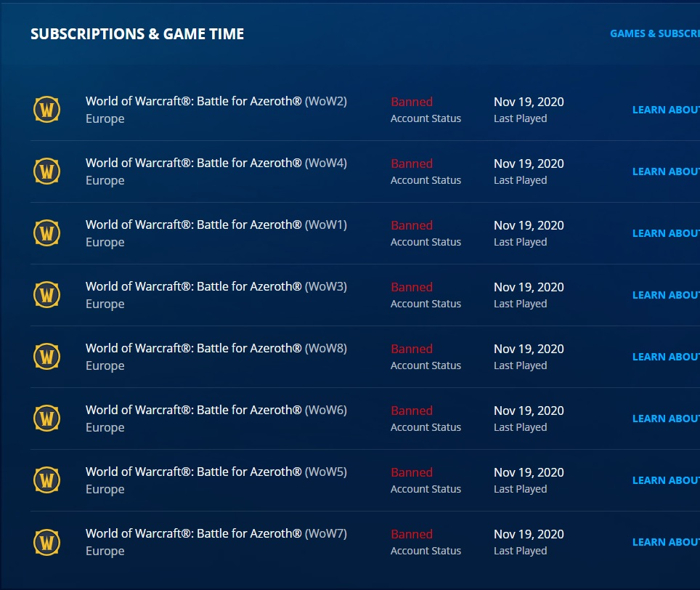This screenshot has width=700, height=590.
Task: Open Learn About link for WoW4
Action: [666, 171]
